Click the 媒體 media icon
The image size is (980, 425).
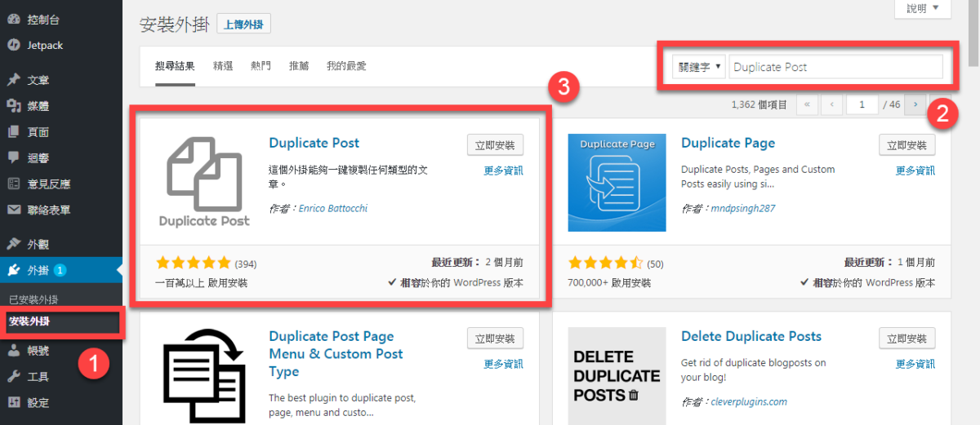click(14, 106)
